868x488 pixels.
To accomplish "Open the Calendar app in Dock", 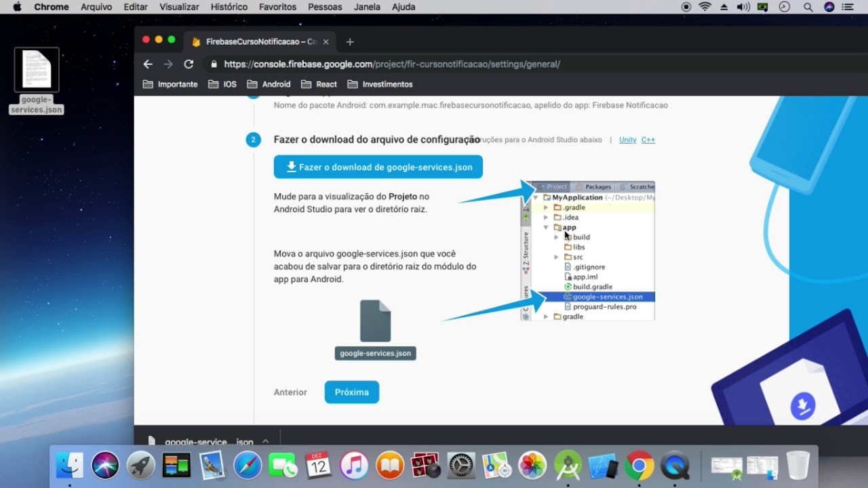I will [318, 466].
